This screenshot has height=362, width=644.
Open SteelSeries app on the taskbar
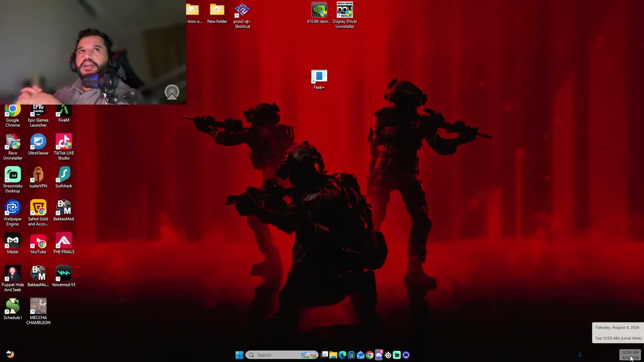point(387,355)
